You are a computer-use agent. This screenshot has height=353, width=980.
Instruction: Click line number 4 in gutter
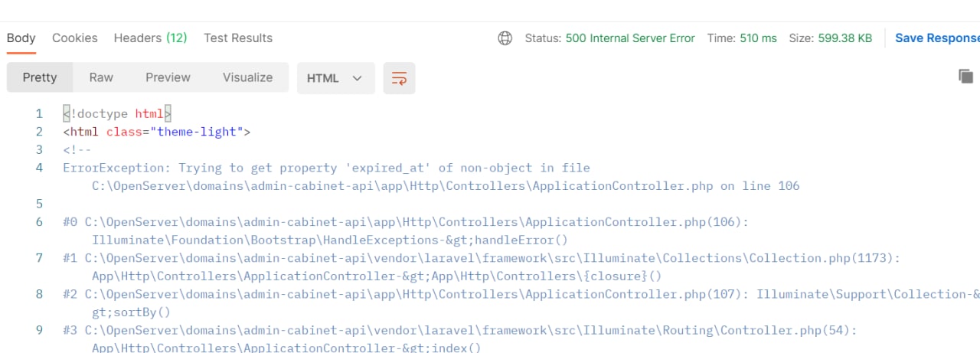[39, 168]
